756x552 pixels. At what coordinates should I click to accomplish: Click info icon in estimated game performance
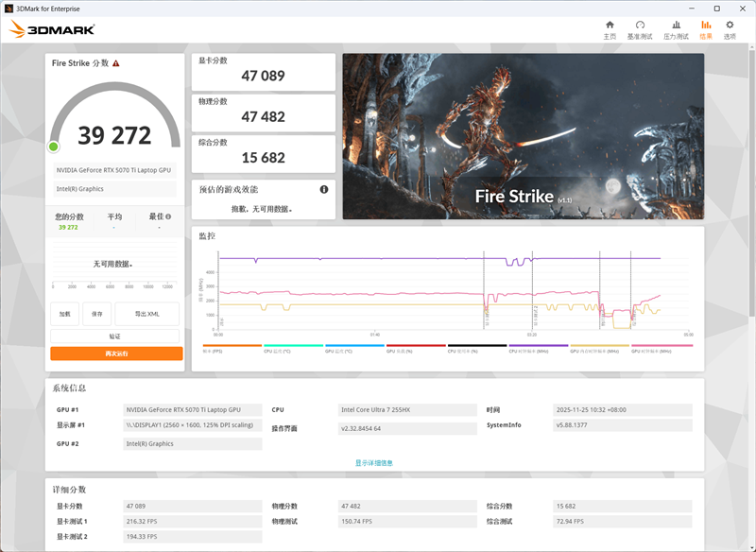(324, 189)
